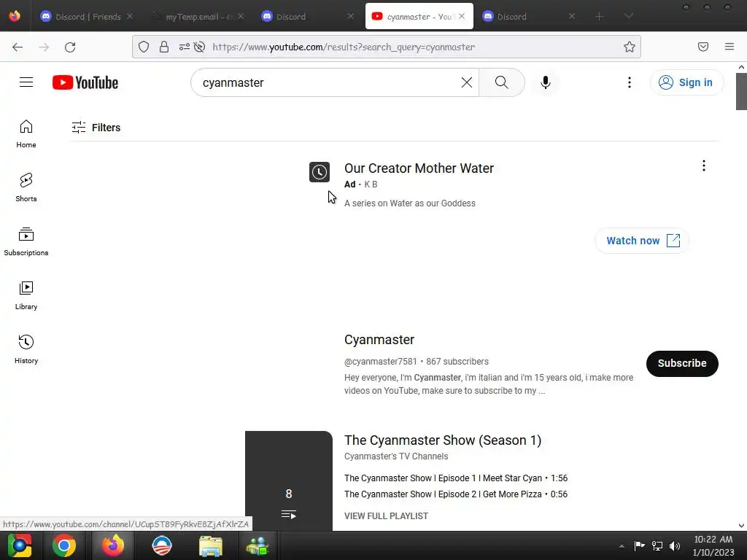Switch to the middle Discord tab

(309, 17)
